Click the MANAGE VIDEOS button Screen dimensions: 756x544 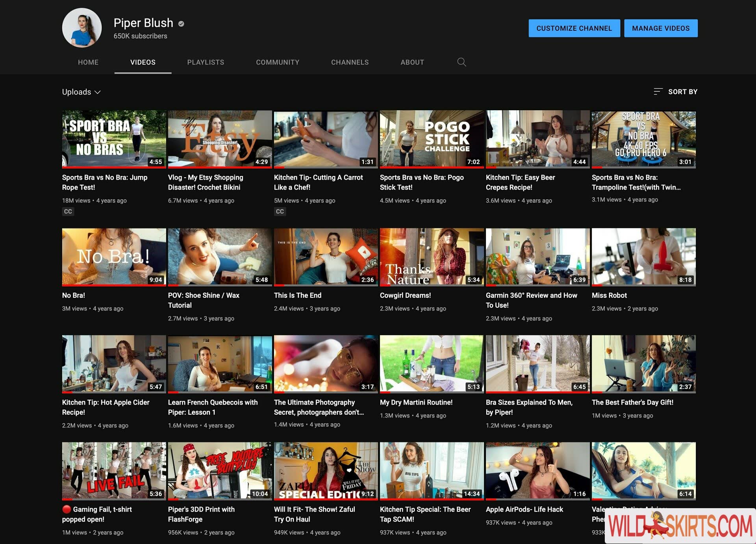point(661,28)
